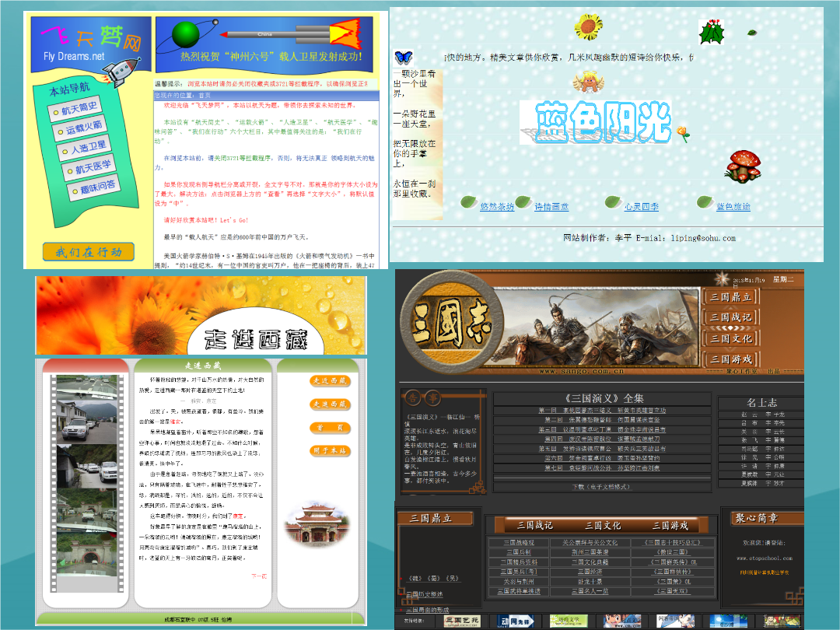Screen dimensions: 840x630
Task: Click the rocket icon under the 飞天梦网 logo
Action: (121, 72)
